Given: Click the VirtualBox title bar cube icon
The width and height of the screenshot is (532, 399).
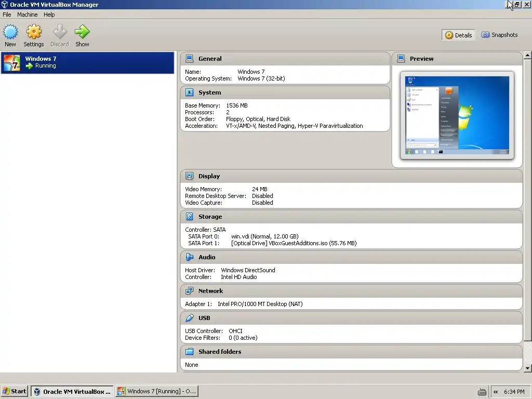Looking at the screenshot, I should (4, 4).
